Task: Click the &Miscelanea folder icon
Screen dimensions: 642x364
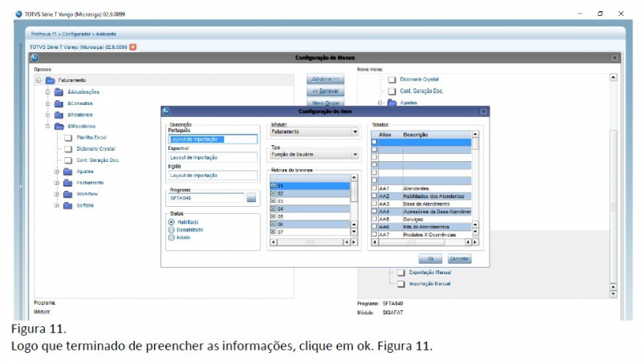Action: (x=59, y=127)
